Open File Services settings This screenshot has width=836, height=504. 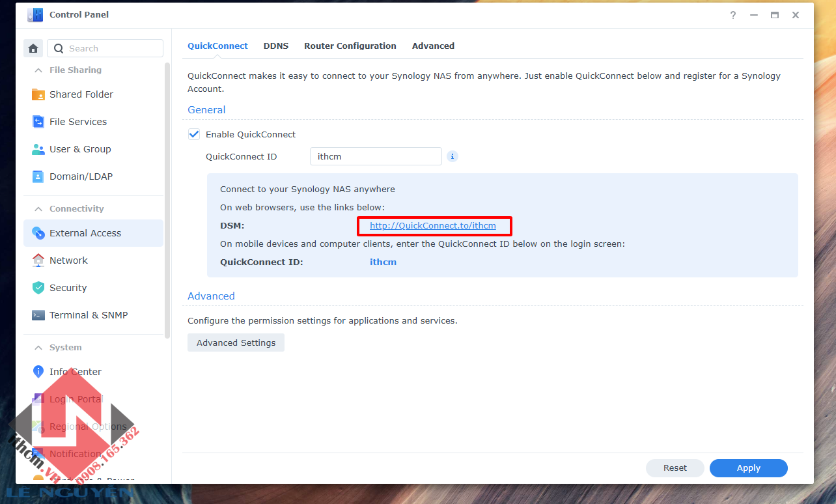(94, 122)
